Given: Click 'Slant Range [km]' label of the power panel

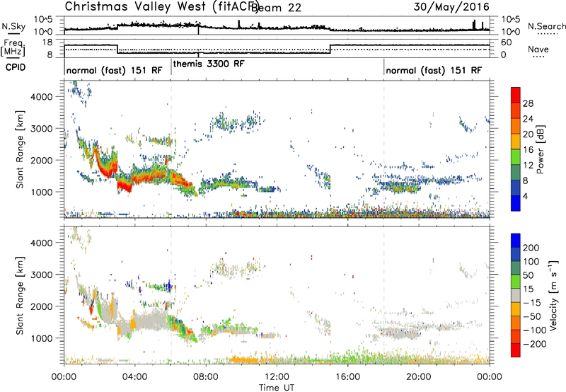Looking at the screenshot, I should (x=20, y=149).
